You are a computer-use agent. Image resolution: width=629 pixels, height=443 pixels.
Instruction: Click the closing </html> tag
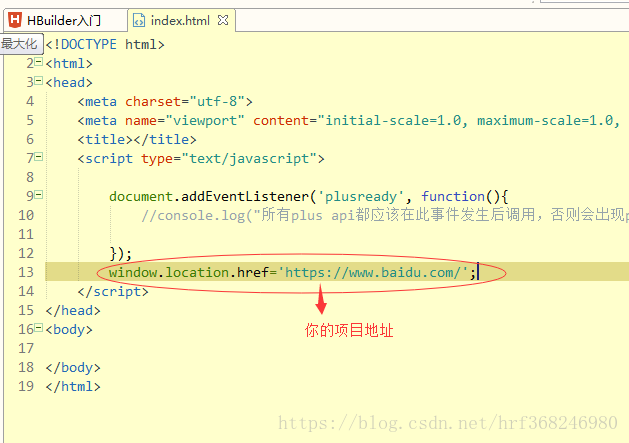tap(73, 386)
